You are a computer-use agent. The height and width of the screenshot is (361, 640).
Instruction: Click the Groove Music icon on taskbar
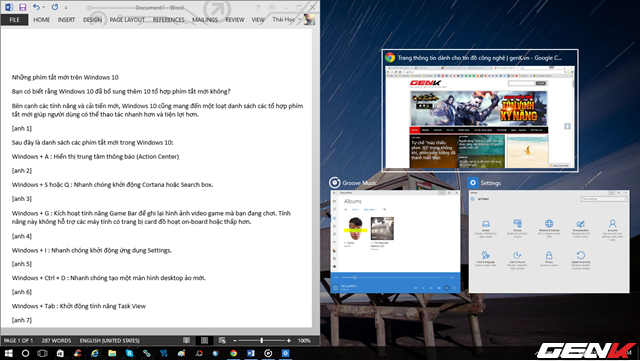click(268, 353)
